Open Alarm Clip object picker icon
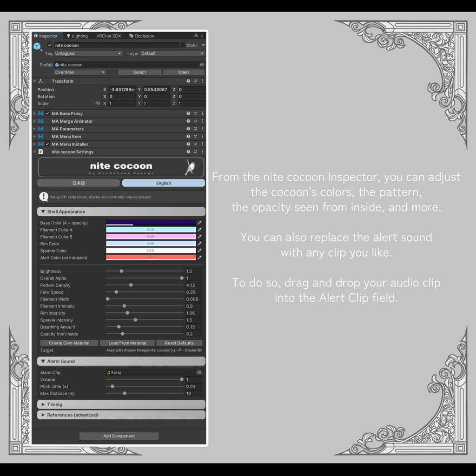Image resolution: width=476 pixels, height=476 pixels. (x=199, y=372)
